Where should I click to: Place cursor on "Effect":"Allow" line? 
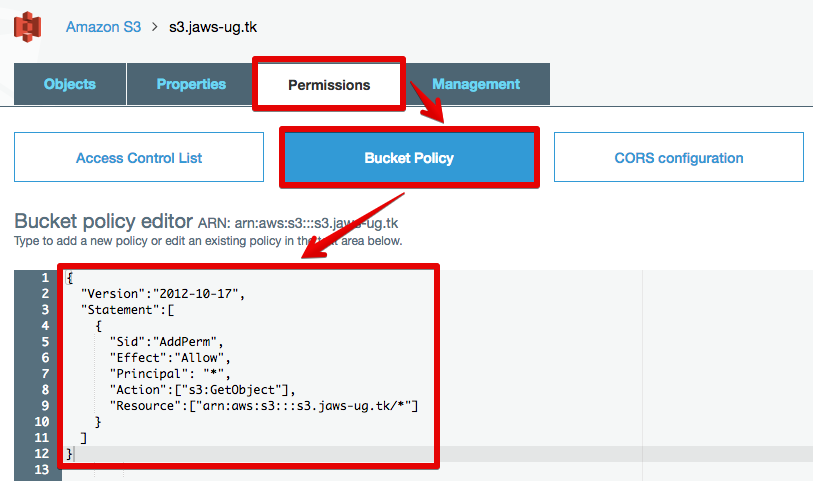coord(170,358)
